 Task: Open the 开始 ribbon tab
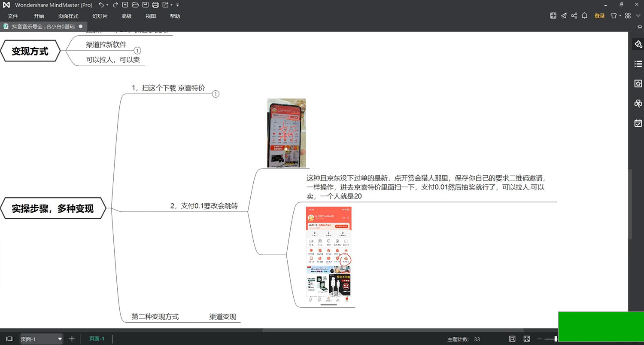(x=39, y=16)
